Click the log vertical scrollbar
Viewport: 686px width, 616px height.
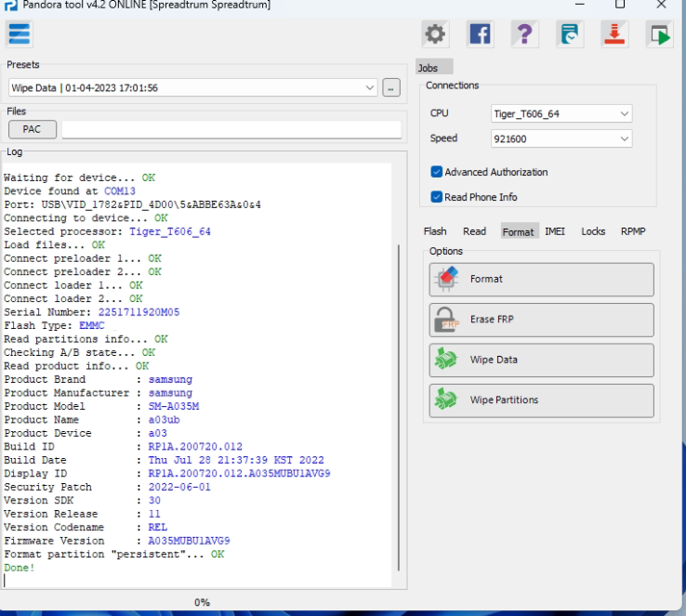(x=399, y=408)
